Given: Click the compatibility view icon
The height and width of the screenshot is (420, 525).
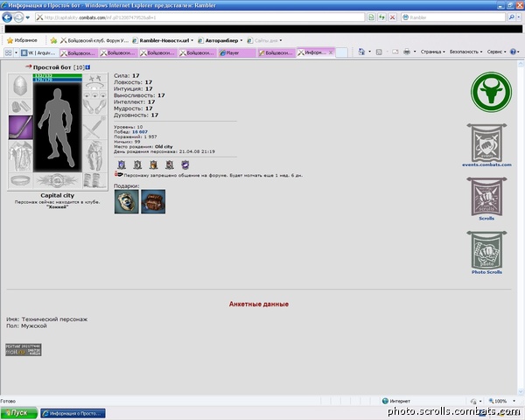Looking at the screenshot, I should [371, 17].
